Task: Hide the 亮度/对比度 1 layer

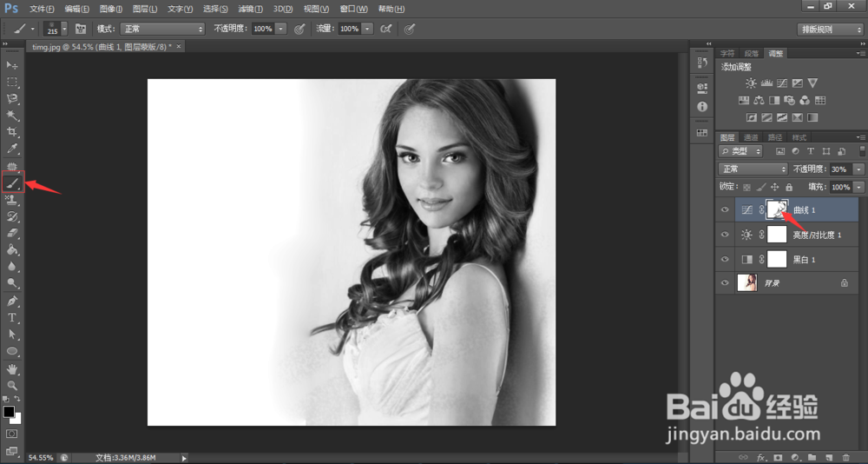Action: point(725,235)
